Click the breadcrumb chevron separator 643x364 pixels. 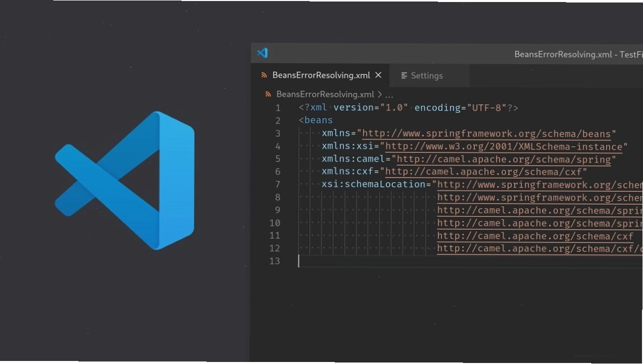point(380,95)
